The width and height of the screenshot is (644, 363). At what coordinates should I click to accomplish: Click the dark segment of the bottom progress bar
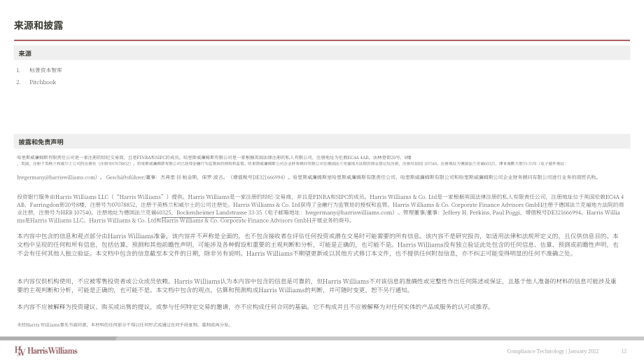58,338
